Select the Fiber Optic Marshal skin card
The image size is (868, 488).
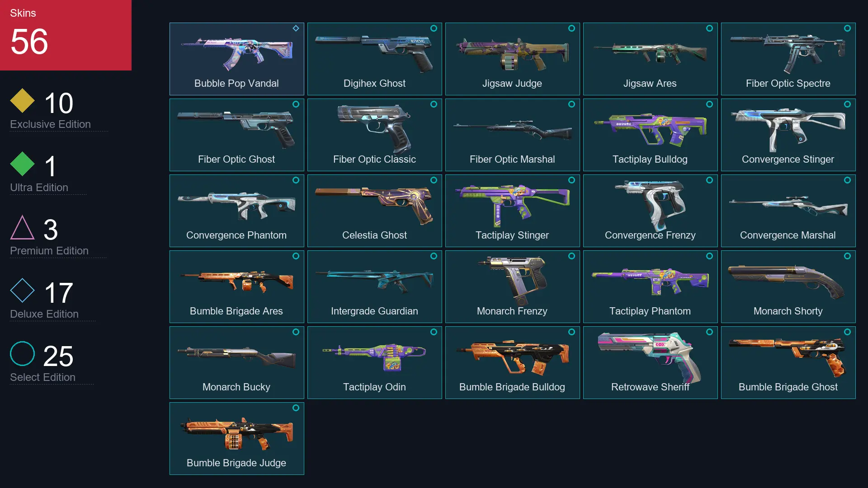coord(512,135)
